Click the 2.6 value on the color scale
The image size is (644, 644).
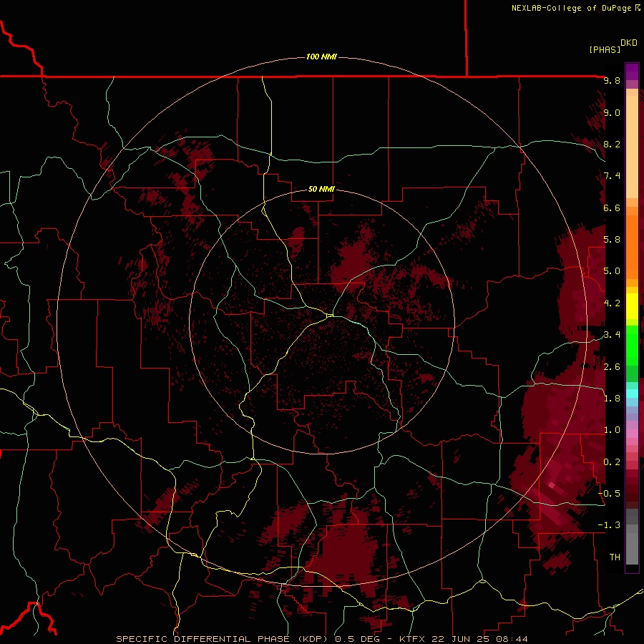pos(612,367)
